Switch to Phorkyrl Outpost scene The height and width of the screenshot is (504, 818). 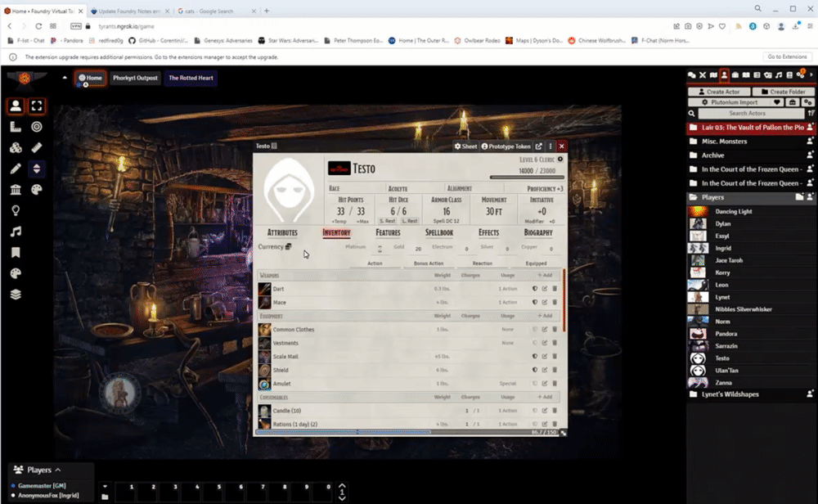[135, 78]
